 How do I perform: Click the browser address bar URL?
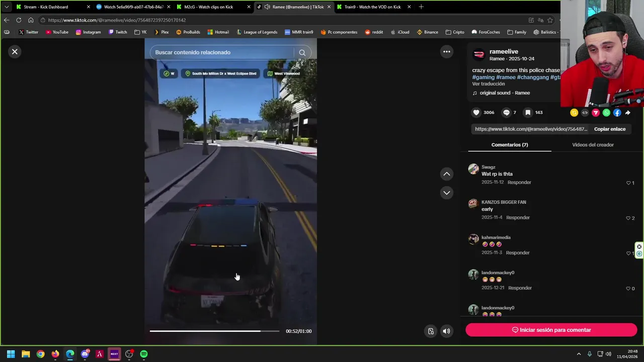pos(117,20)
